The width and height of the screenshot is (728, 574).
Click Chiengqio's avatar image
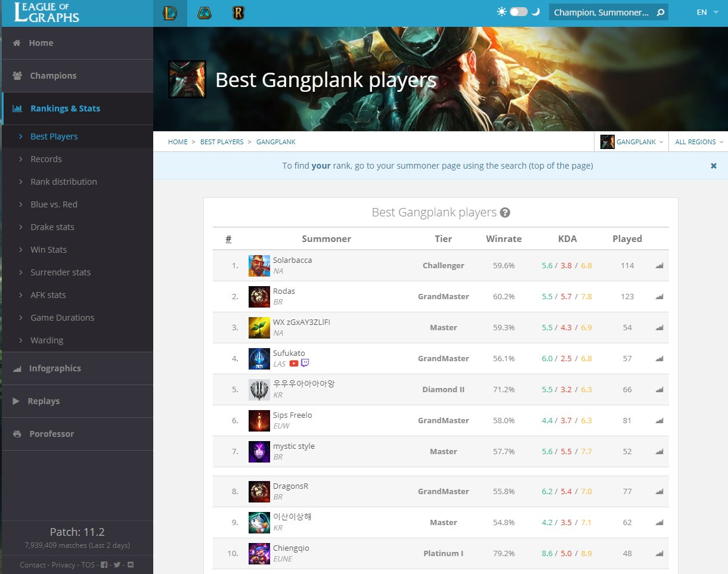pyautogui.click(x=259, y=553)
